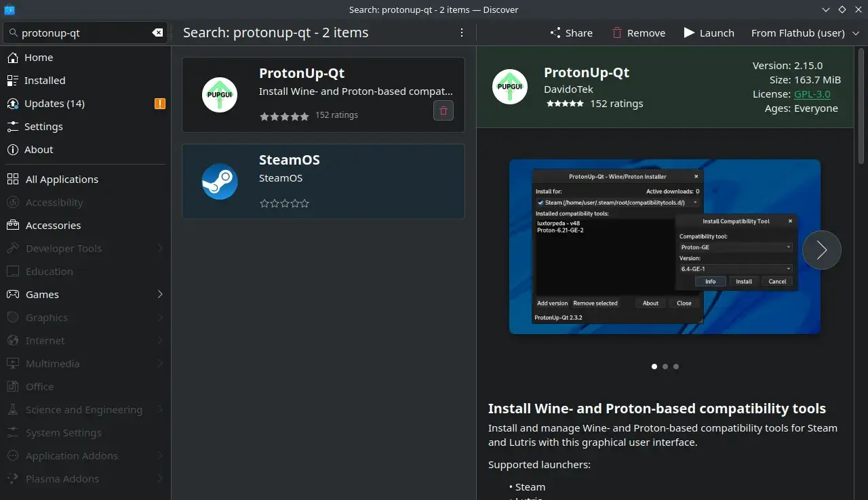Click the Steam logo icon on SteamOS card
868x500 pixels.
click(220, 181)
